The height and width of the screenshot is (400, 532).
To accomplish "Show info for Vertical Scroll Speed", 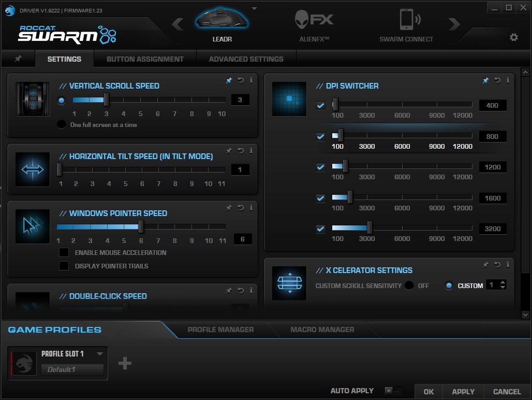I will tap(251, 80).
